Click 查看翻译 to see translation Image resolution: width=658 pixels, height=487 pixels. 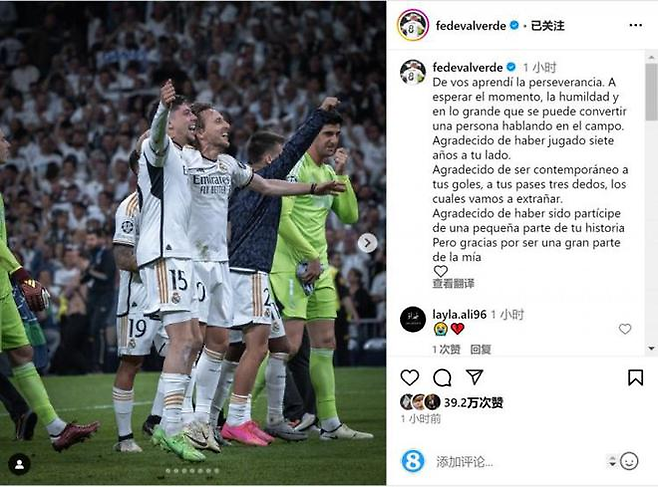[x=453, y=284]
